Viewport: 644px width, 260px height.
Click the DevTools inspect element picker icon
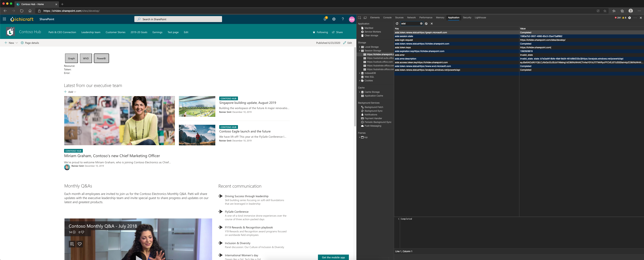(360, 18)
